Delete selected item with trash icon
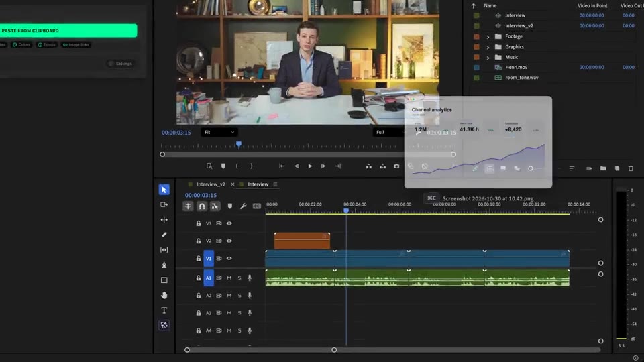This screenshot has width=644, height=362. [x=631, y=168]
